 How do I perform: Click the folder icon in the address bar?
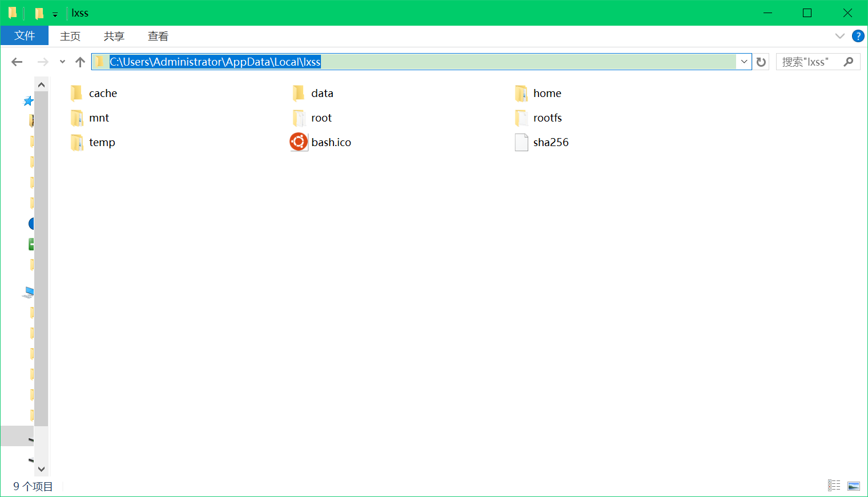point(101,62)
